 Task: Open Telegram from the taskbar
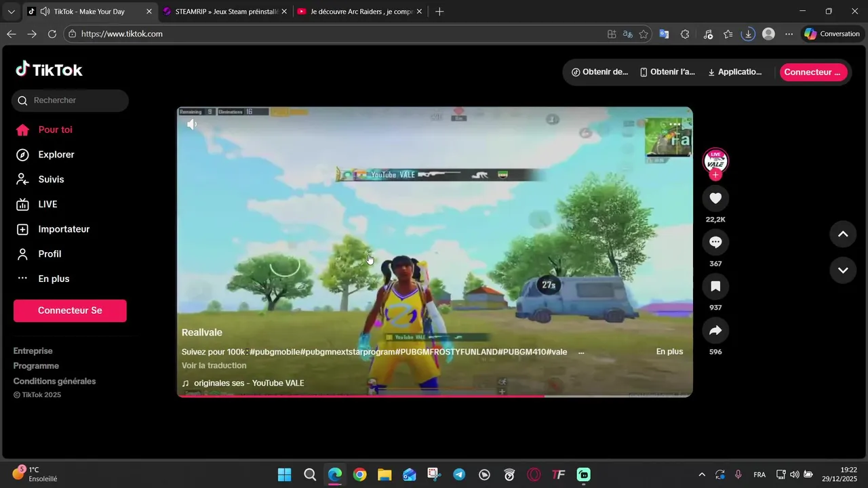click(460, 474)
